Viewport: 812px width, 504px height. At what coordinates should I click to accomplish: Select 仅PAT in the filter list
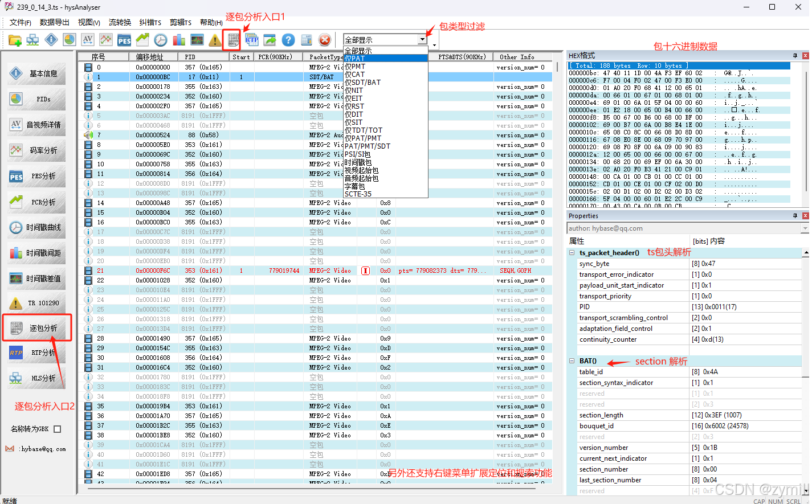point(386,58)
